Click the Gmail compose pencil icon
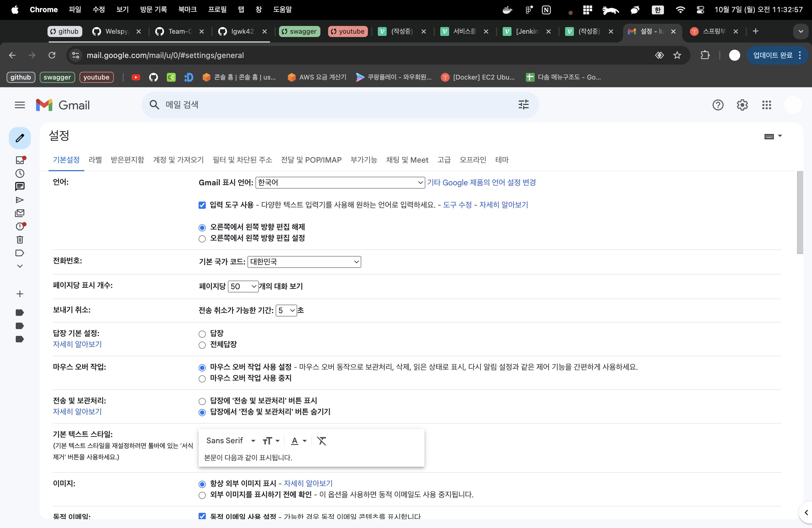812x528 pixels. coord(20,138)
